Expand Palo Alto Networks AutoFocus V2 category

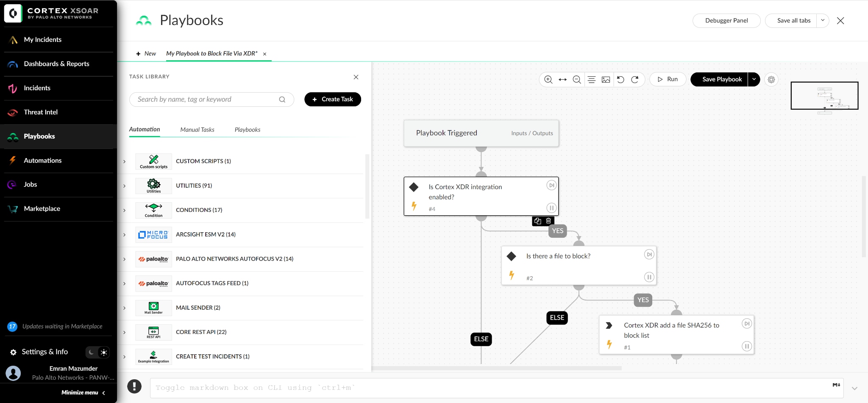pos(124,259)
